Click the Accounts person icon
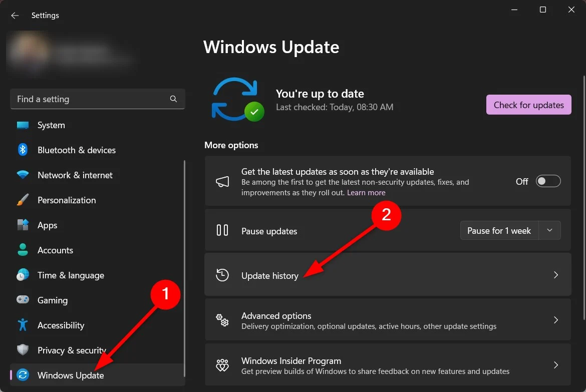Image resolution: width=586 pixels, height=392 pixels. [23, 250]
